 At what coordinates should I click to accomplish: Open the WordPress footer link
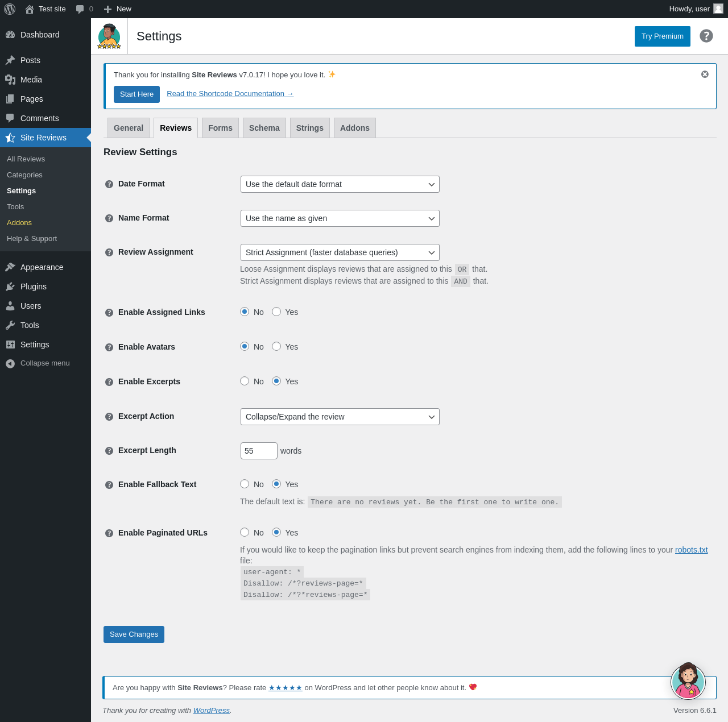coord(212,711)
